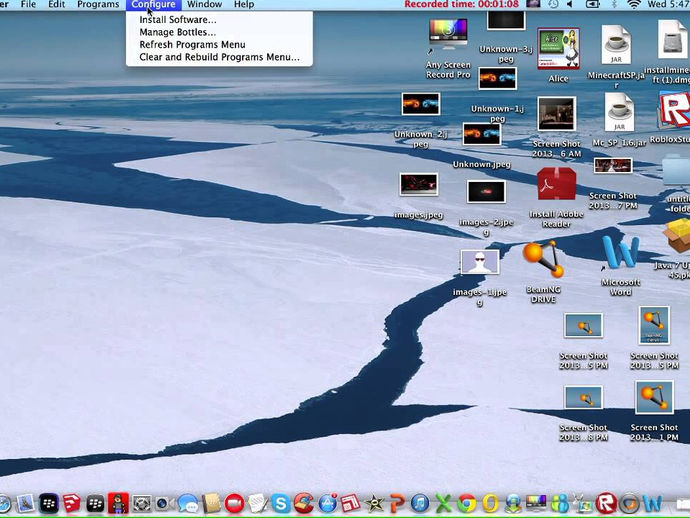
Task: Open the Edit menu
Action: (56, 5)
